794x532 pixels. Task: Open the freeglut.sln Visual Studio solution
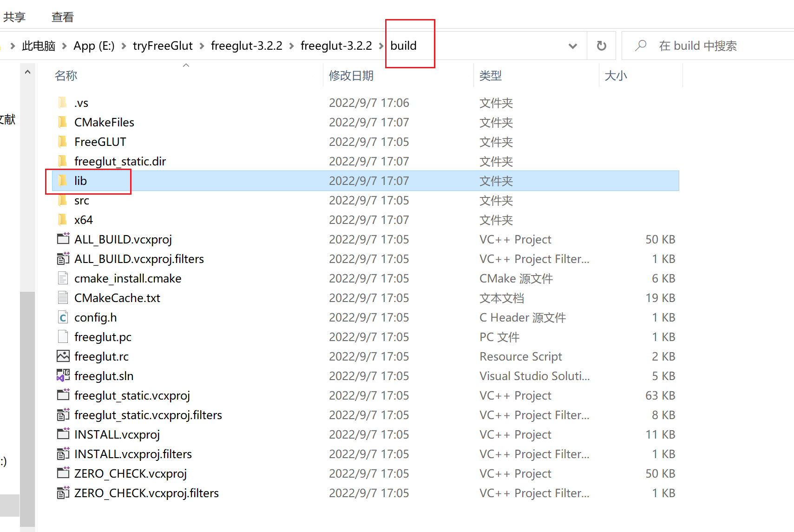coord(104,375)
